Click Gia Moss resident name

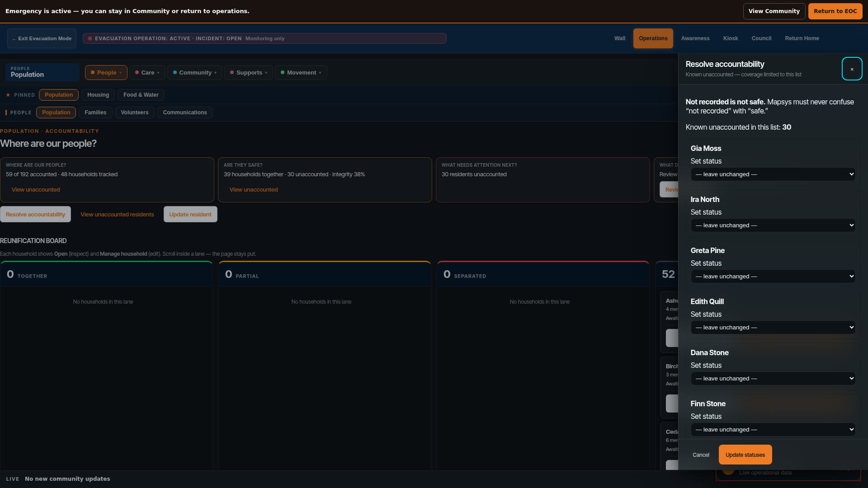click(x=706, y=149)
